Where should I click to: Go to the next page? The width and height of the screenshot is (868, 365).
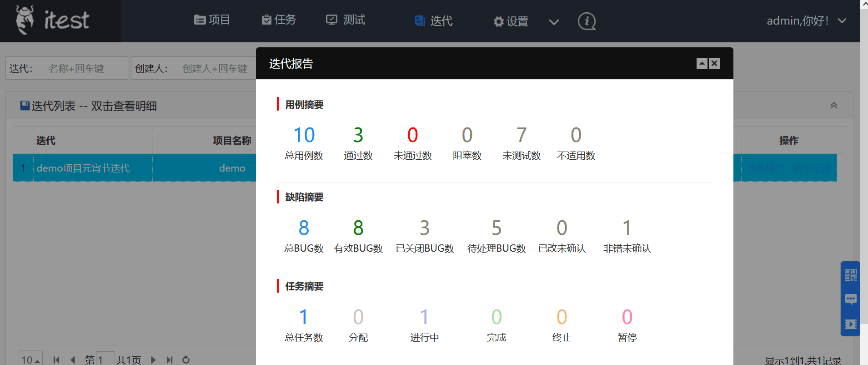pyautogui.click(x=153, y=360)
